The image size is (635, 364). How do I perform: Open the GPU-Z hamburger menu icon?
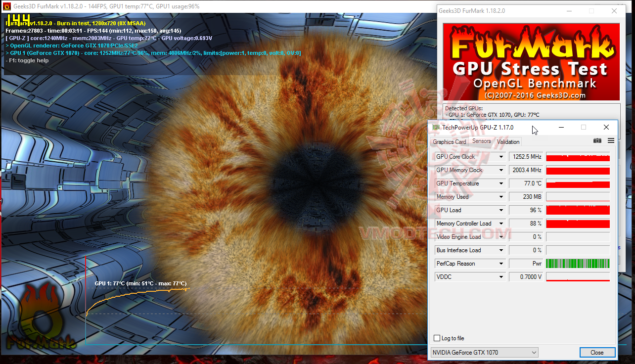click(x=611, y=141)
